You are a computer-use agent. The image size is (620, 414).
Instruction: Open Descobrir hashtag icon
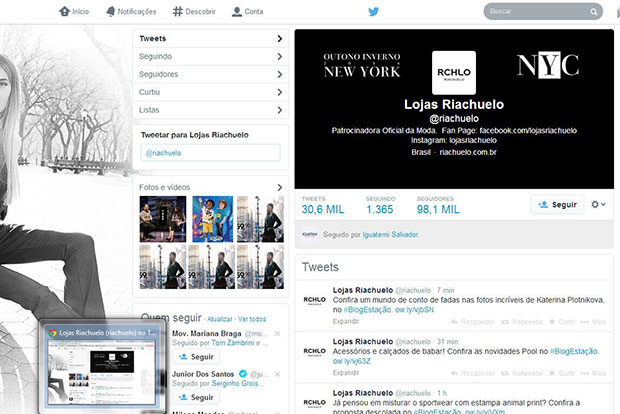pyautogui.click(x=178, y=11)
